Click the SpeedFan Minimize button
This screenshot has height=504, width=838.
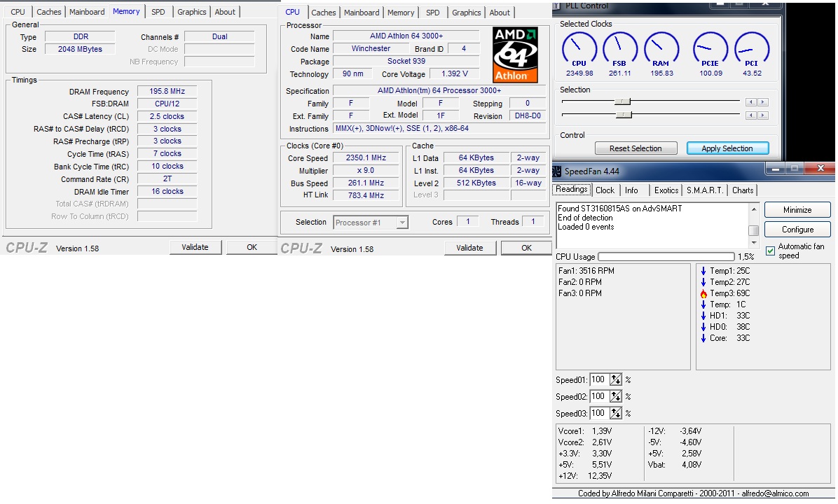pos(797,210)
